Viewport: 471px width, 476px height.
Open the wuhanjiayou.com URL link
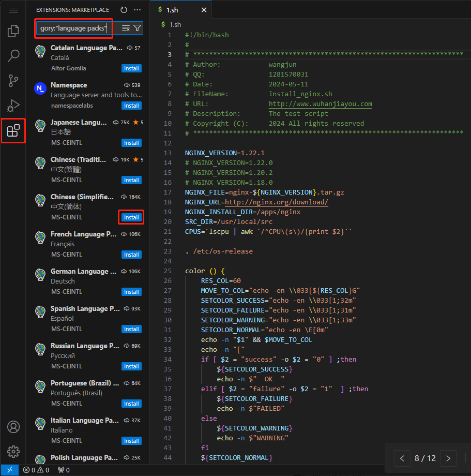point(320,104)
